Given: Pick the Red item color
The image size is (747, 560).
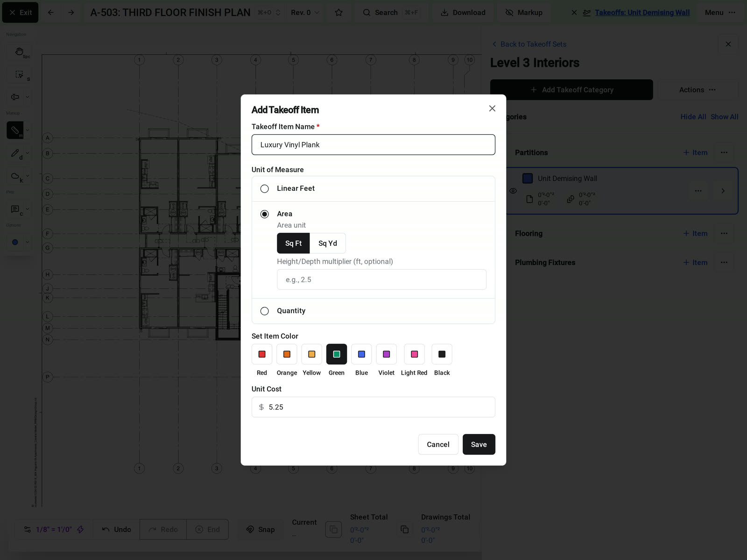Looking at the screenshot, I should [262, 354].
